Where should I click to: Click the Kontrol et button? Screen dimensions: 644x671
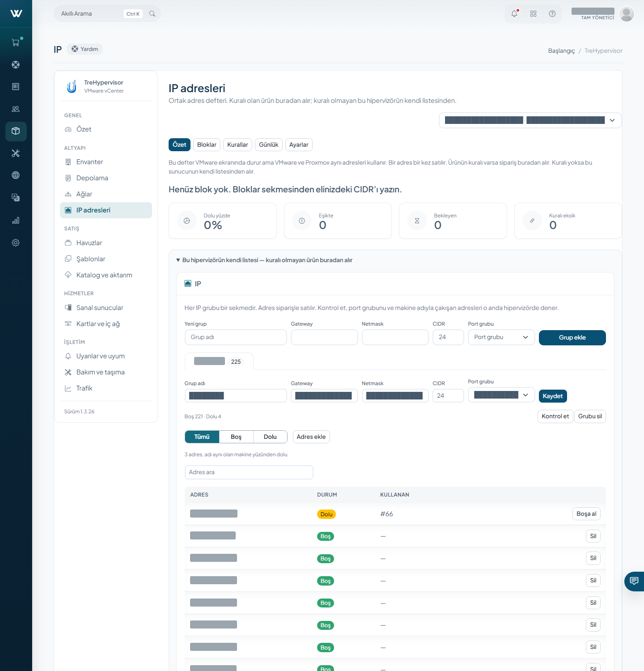[555, 416]
